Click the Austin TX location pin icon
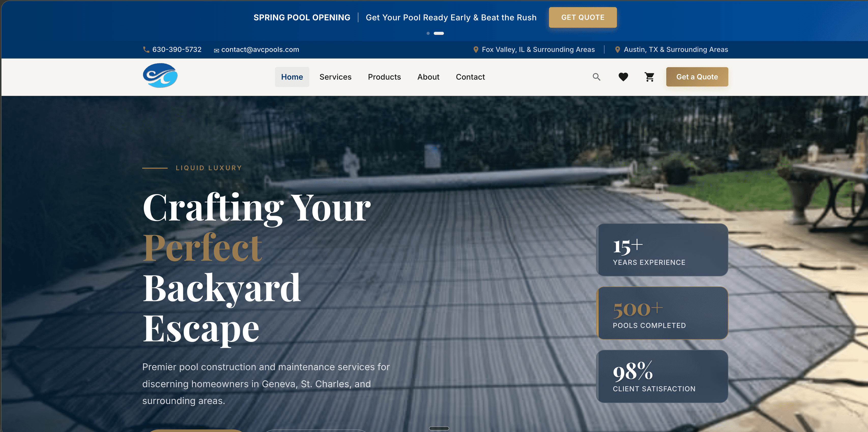The width and height of the screenshot is (868, 432). [617, 50]
